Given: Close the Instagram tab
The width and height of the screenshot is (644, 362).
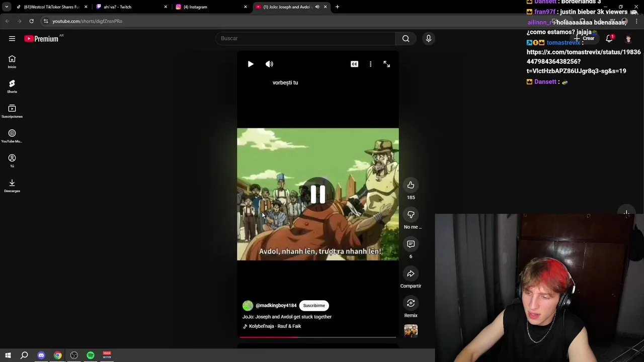Looking at the screenshot, I should [x=245, y=7].
